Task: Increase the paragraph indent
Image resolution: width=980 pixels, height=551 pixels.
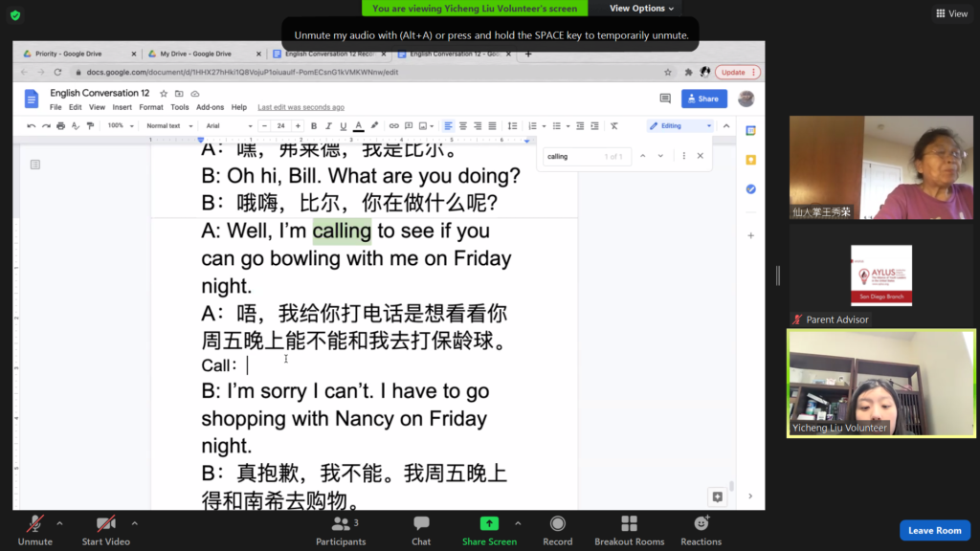Action: 595,126
